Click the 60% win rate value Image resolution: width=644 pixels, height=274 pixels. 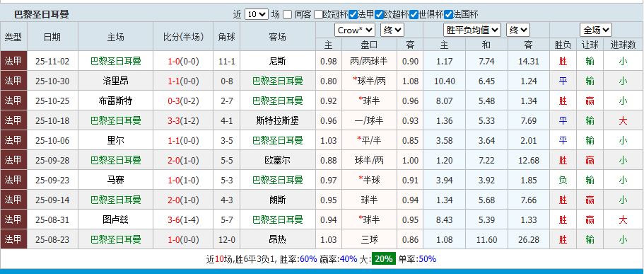(308, 259)
